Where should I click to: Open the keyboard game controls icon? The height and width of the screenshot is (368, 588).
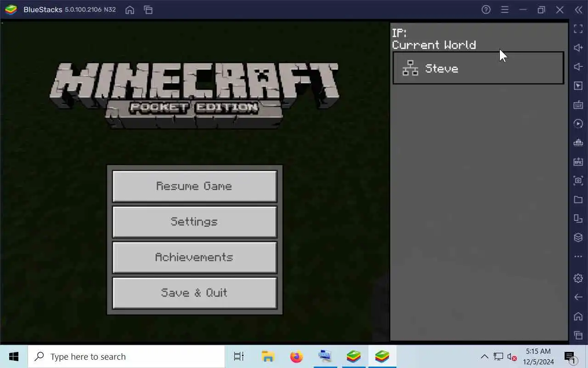(x=578, y=105)
